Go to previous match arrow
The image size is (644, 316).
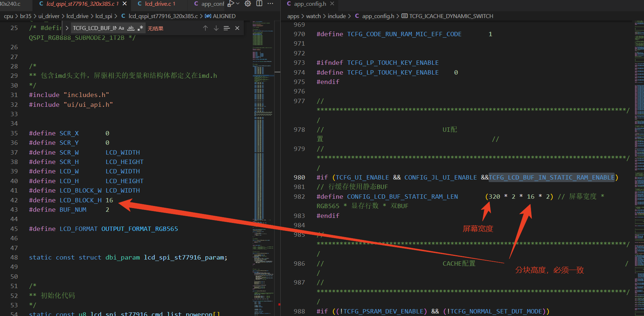205,28
